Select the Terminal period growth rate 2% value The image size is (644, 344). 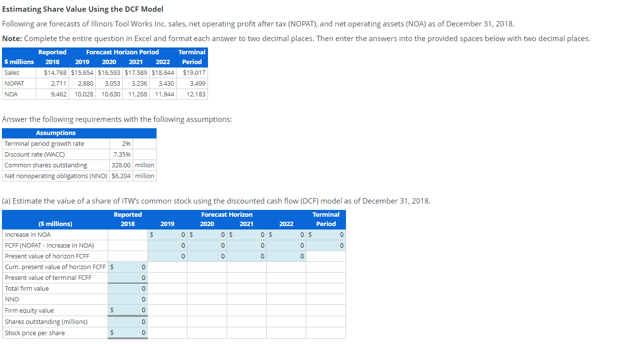125,143
